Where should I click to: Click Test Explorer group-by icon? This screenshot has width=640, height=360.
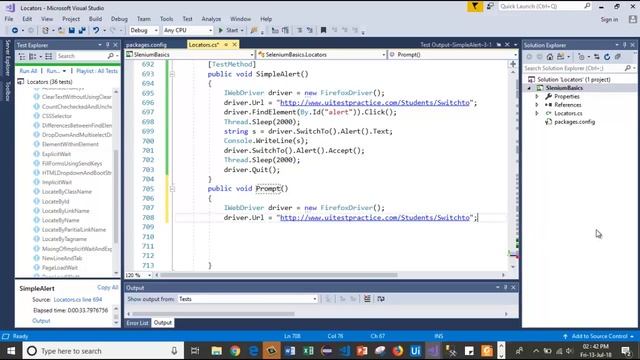[x=33, y=56]
